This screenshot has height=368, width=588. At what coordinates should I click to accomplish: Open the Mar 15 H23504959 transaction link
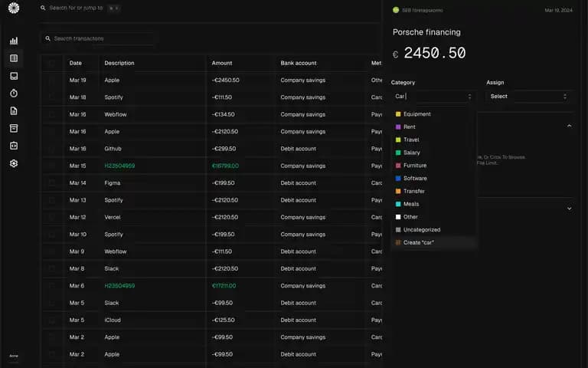point(119,166)
